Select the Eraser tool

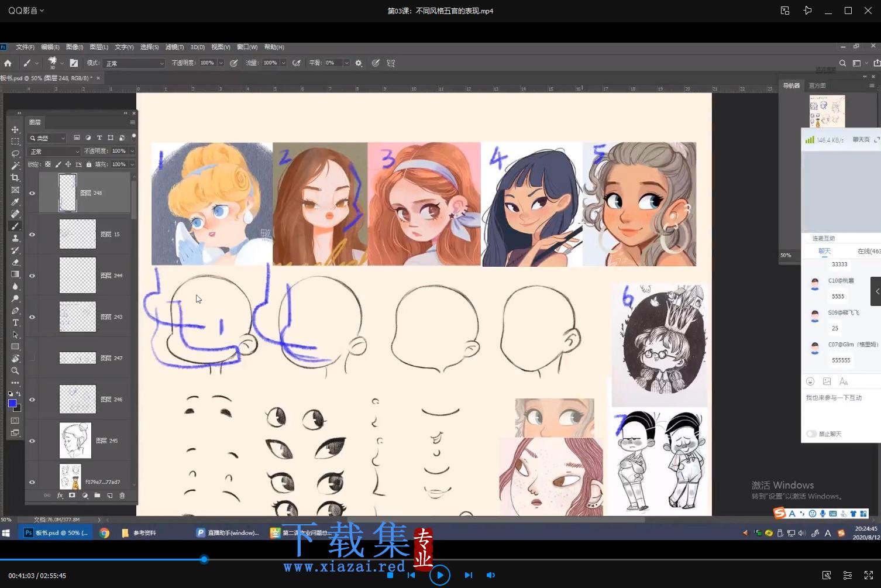click(15, 262)
